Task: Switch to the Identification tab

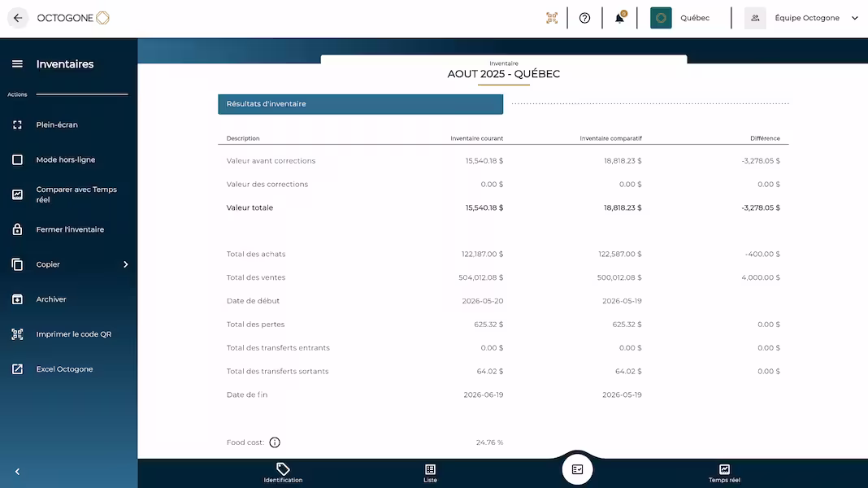Action: (x=283, y=473)
